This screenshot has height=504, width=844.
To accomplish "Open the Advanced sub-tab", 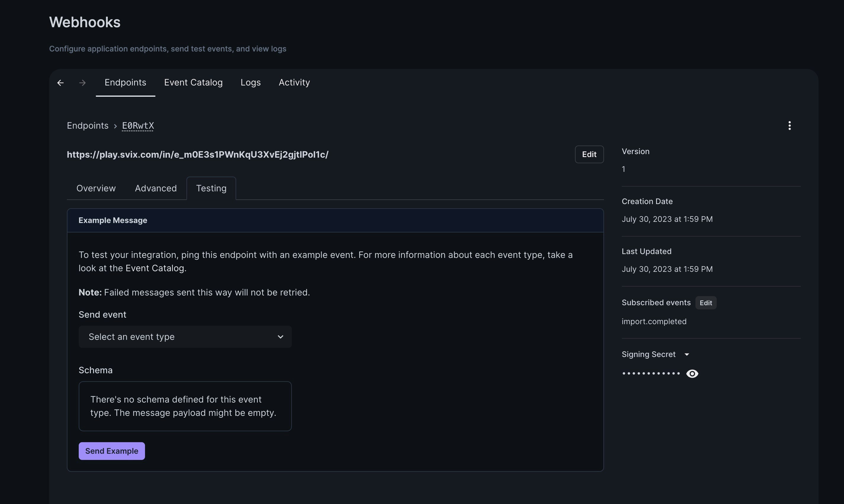I will 156,188.
